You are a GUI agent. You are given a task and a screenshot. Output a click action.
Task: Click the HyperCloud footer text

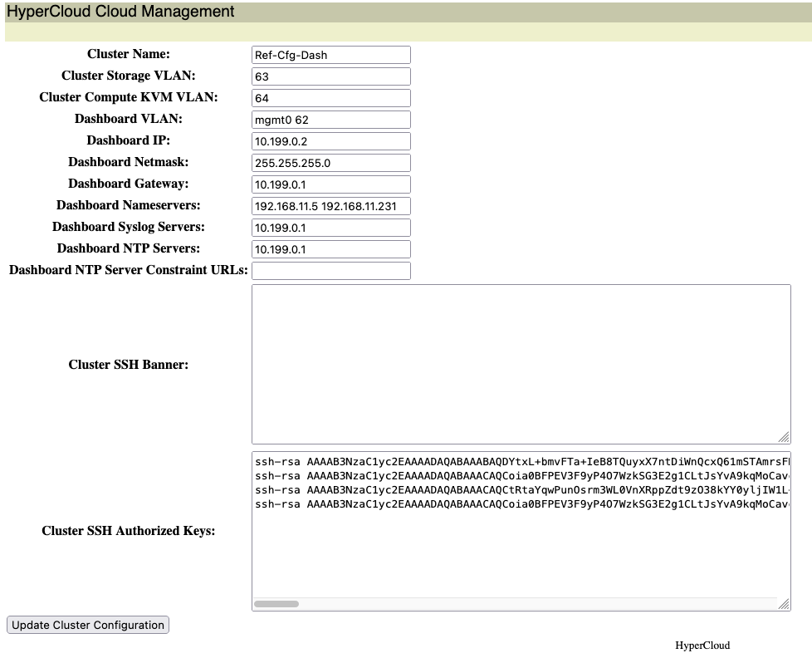coord(702,646)
